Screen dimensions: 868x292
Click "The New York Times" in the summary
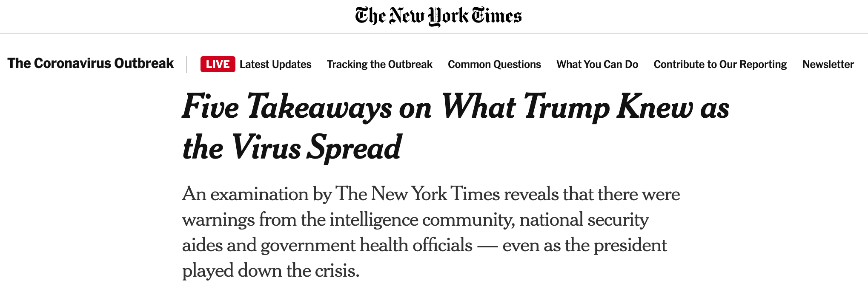click(418, 194)
